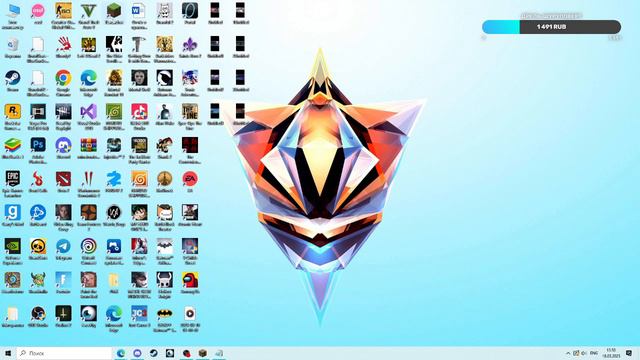
Task: Click the taskbar search box
Action: [x=64, y=353]
